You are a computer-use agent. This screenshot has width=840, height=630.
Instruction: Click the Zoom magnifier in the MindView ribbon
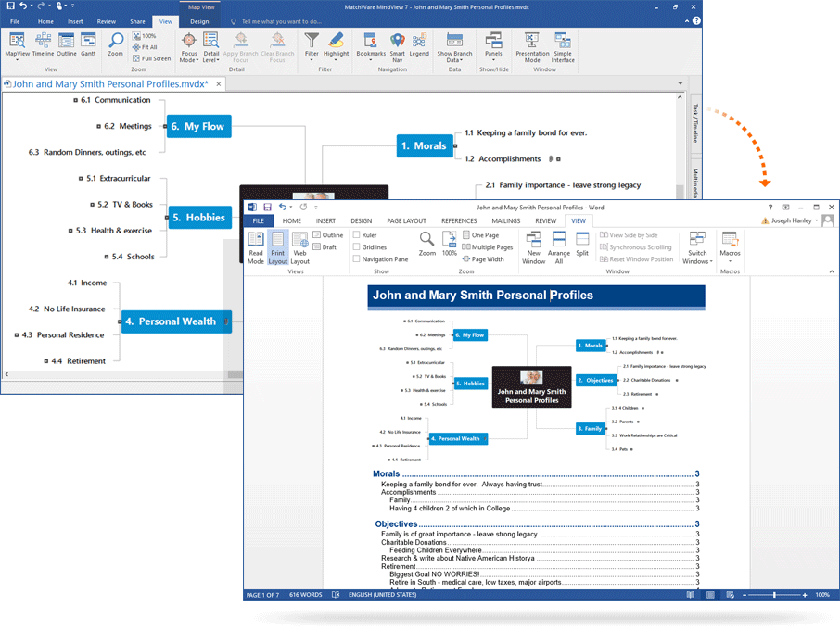(x=116, y=45)
